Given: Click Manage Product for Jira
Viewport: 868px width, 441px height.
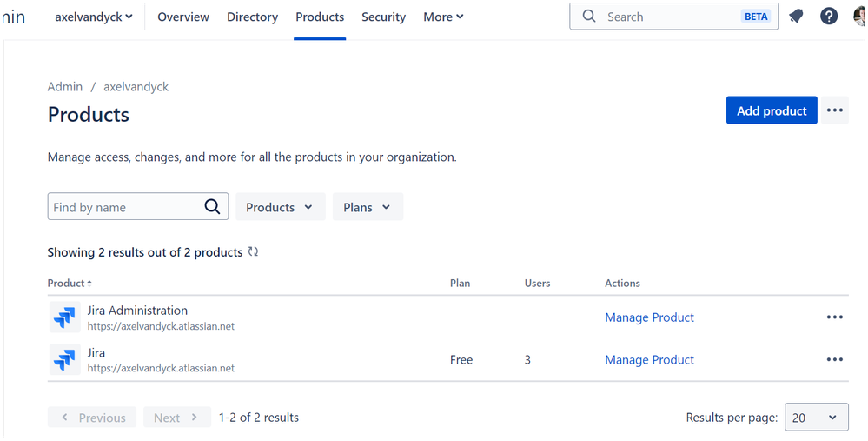Looking at the screenshot, I should (x=649, y=359).
